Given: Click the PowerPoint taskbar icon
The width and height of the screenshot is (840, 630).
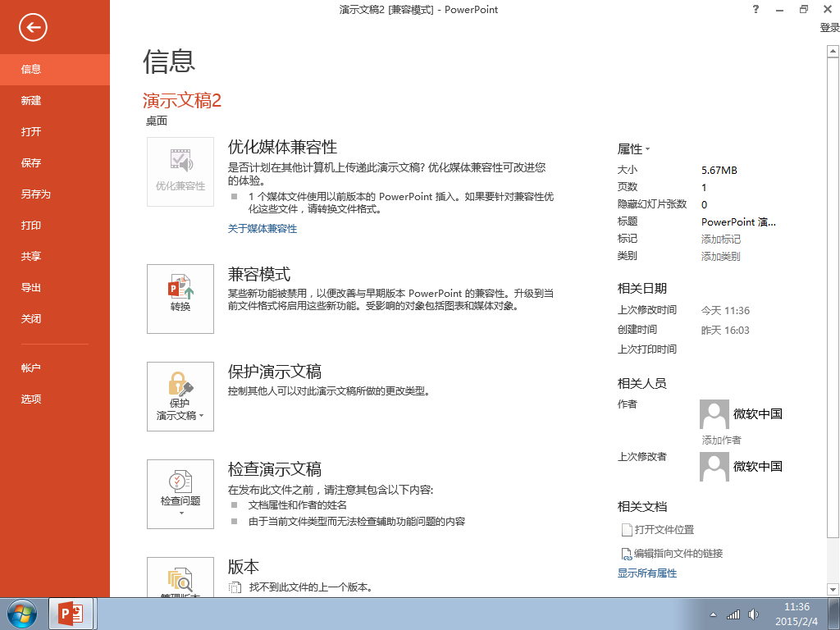Looking at the screenshot, I should (71, 614).
